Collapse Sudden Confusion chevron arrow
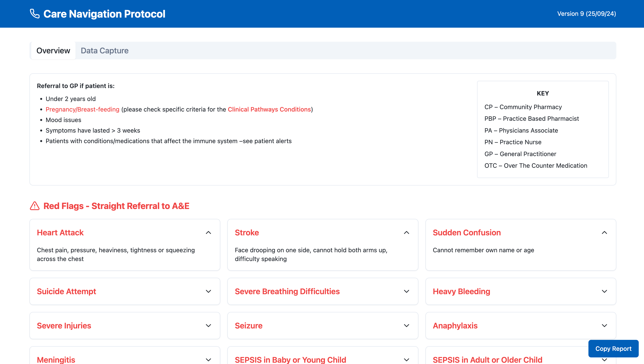The image size is (644, 364). (604, 232)
